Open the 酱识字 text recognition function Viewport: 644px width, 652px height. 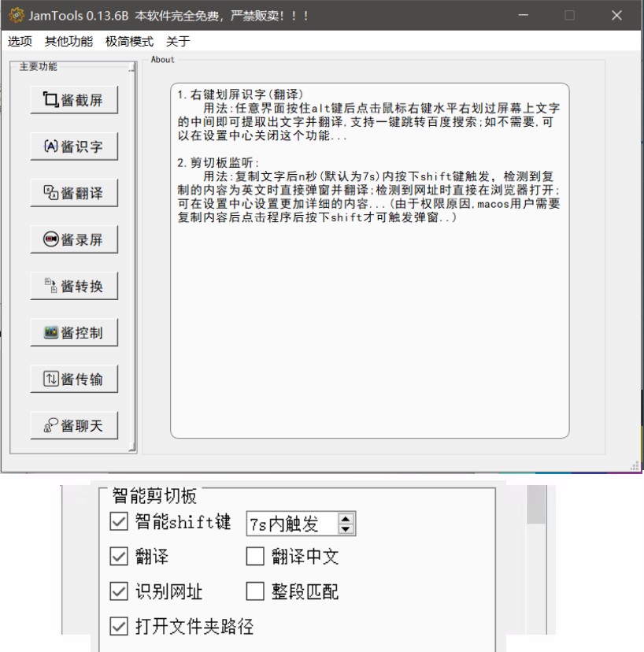click(74, 146)
